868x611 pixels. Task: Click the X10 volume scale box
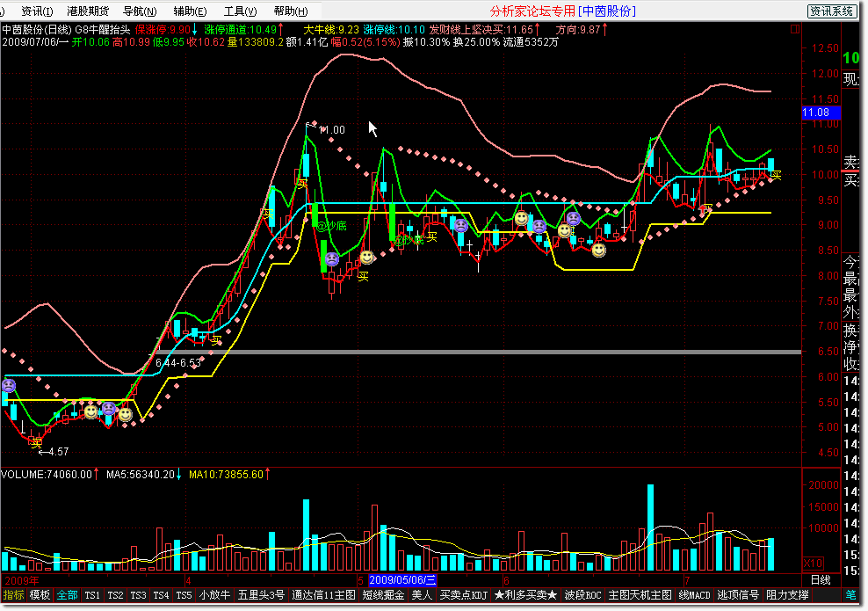(x=813, y=564)
